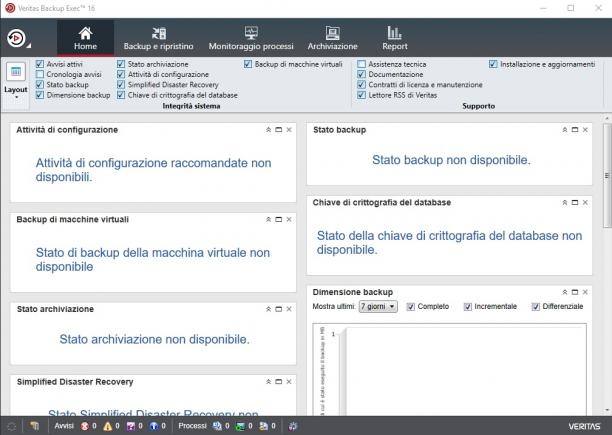Close the Chiave di crittografia panel

pos(585,202)
